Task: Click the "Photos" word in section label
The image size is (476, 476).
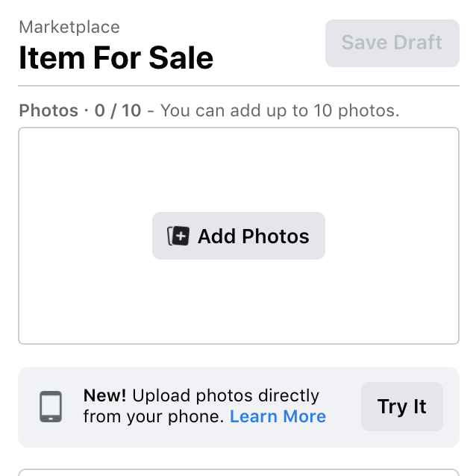Action: [x=48, y=111]
